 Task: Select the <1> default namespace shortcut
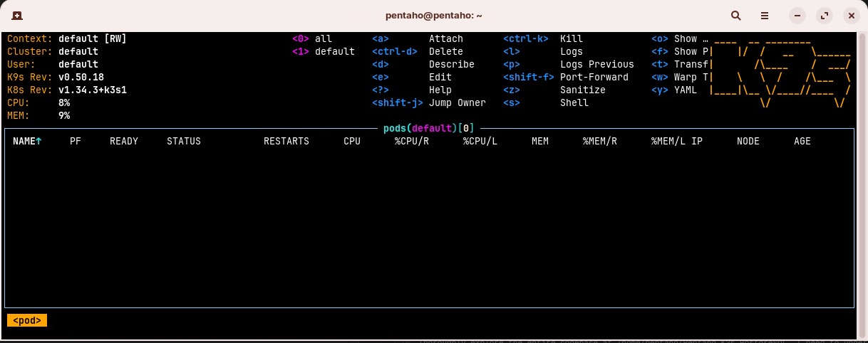point(323,52)
